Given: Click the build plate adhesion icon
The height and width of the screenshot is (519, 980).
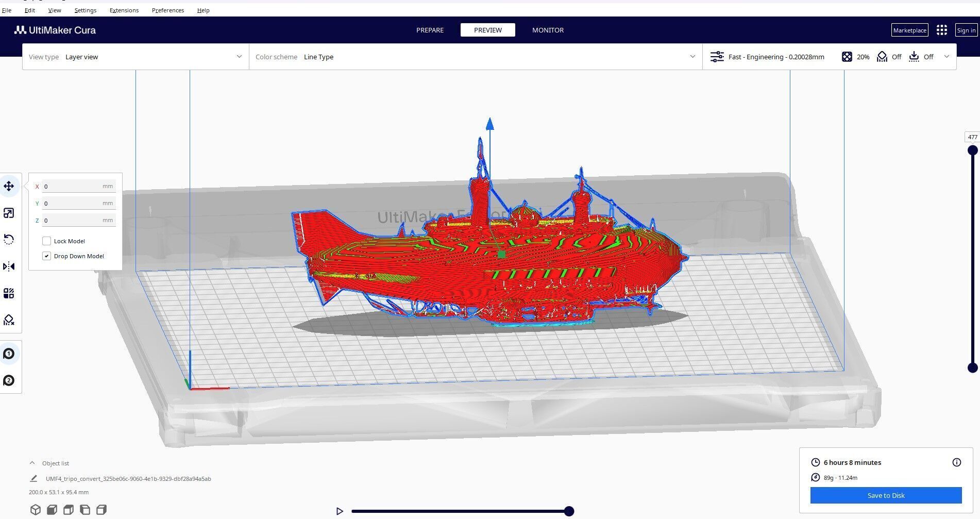Looking at the screenshot, I should (x=914, y=57).
